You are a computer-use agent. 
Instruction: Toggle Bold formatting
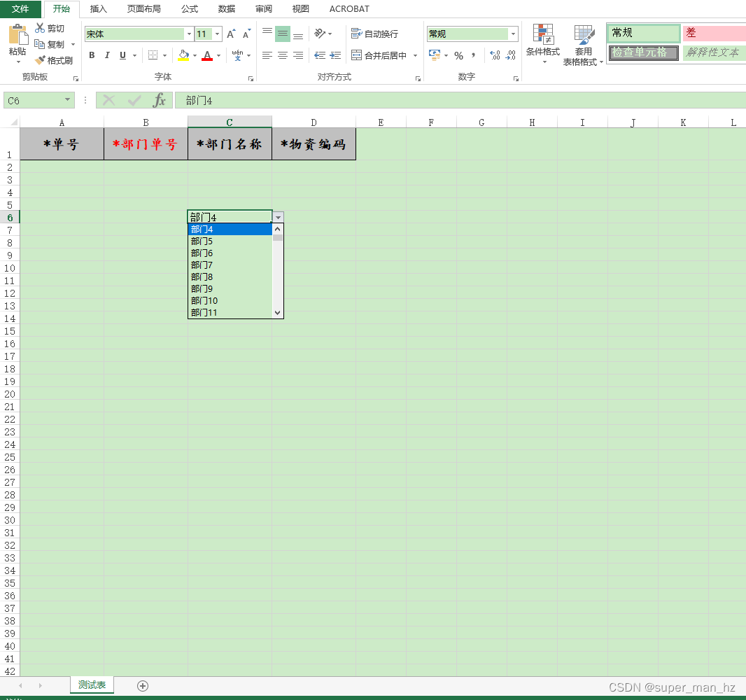[x=92, y=55]
